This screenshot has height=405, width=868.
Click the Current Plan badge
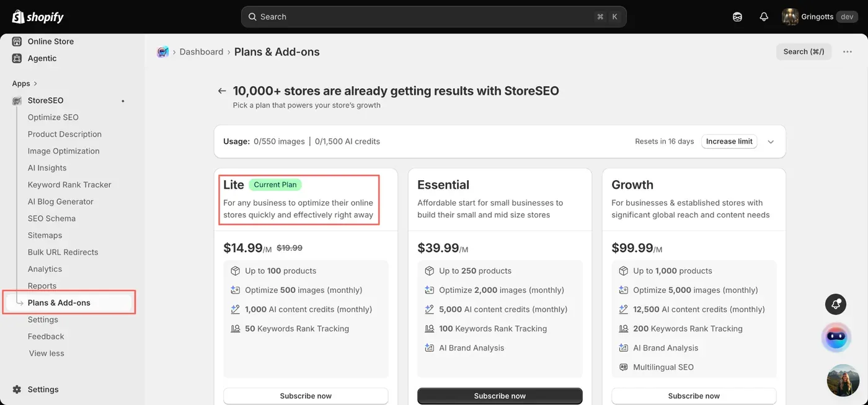coord(275,185)
